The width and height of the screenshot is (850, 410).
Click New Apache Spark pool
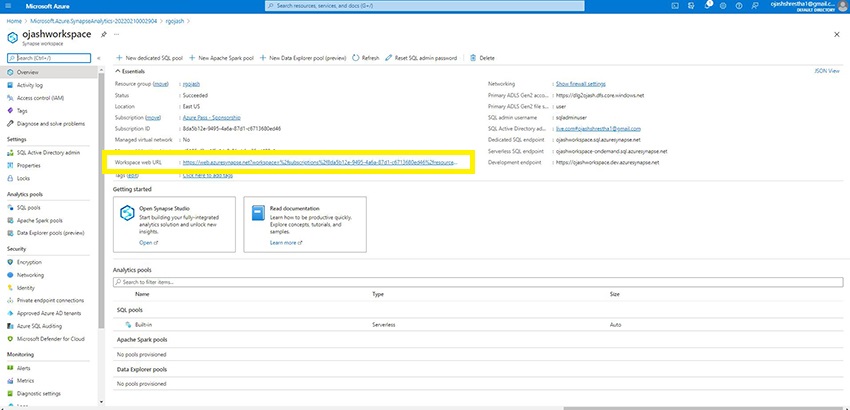[221, 58]
